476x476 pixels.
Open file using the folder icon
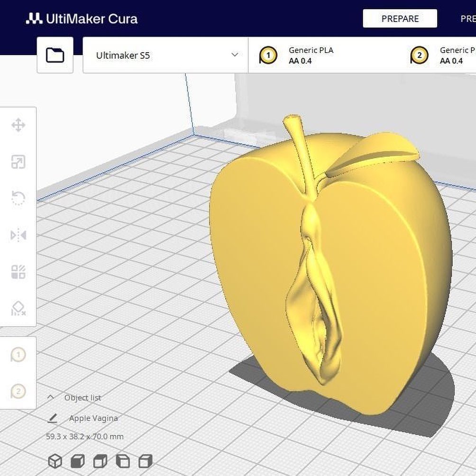(55, 55)
